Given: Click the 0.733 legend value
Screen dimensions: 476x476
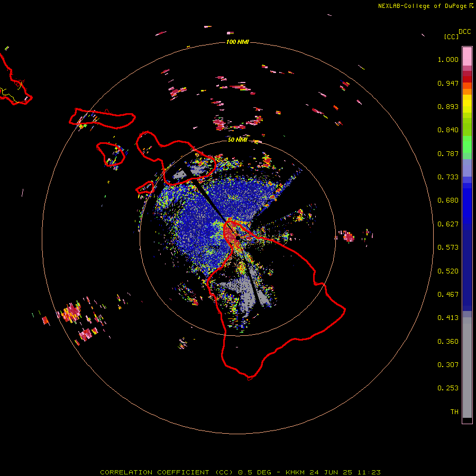Looking at the screenshot, I should tap(448, 177).
